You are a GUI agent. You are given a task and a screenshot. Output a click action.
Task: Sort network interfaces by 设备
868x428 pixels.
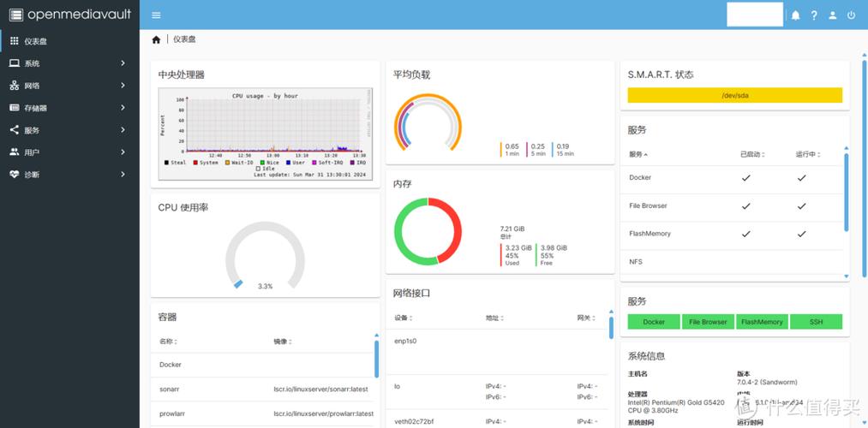[403, 318]
